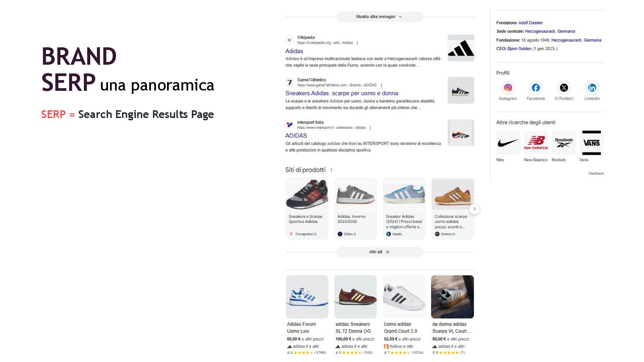644x362 pixels.
Task: Open the Trovaprezzi.it Sneakers e Scarpe card
Action: (307, 208)
